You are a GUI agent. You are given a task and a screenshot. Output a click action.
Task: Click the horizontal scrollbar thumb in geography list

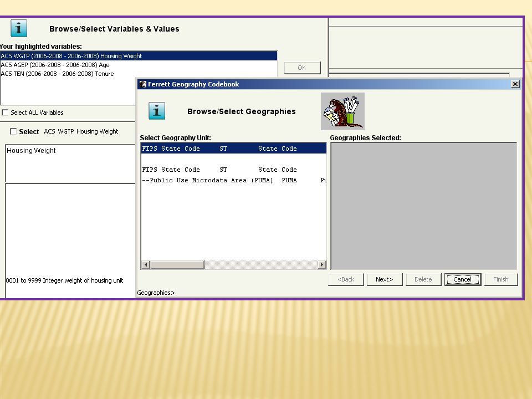(x=177, y=265)
